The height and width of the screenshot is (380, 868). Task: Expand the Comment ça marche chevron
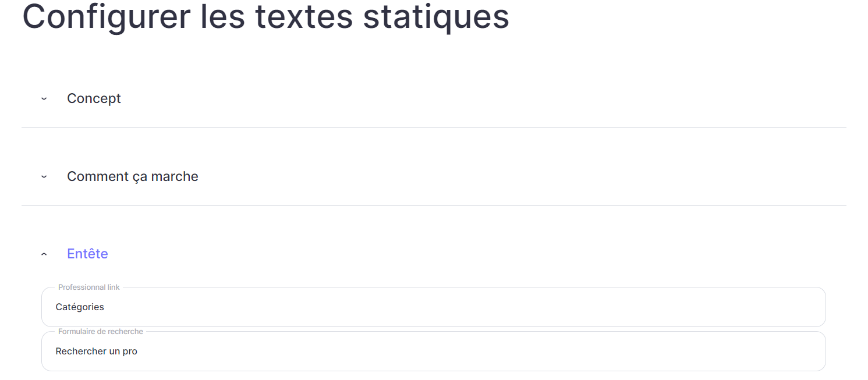44,177
